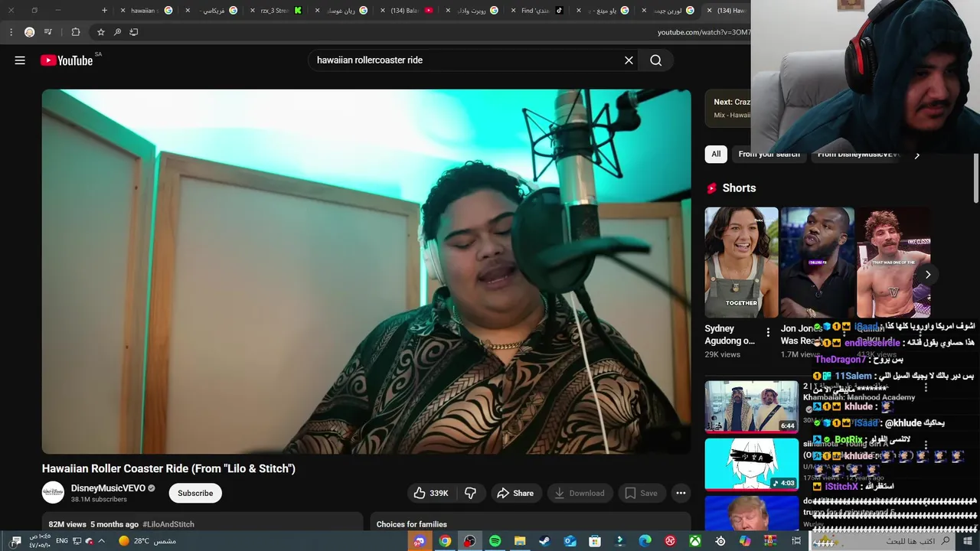Click the Download button
The height and width of the screenshot is (551, 980).
[x=579, y=494]
